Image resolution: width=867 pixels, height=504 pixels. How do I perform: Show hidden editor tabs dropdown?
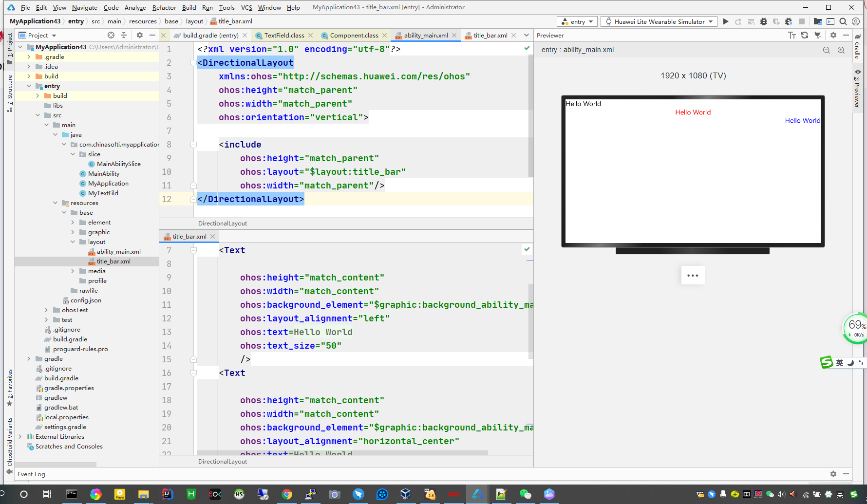pos(527,35)
